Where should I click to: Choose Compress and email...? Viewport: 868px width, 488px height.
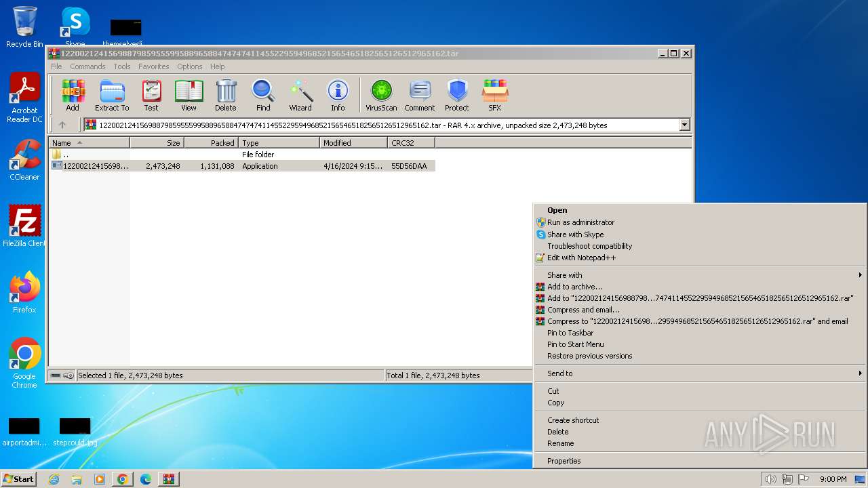(x=700, y=310)
